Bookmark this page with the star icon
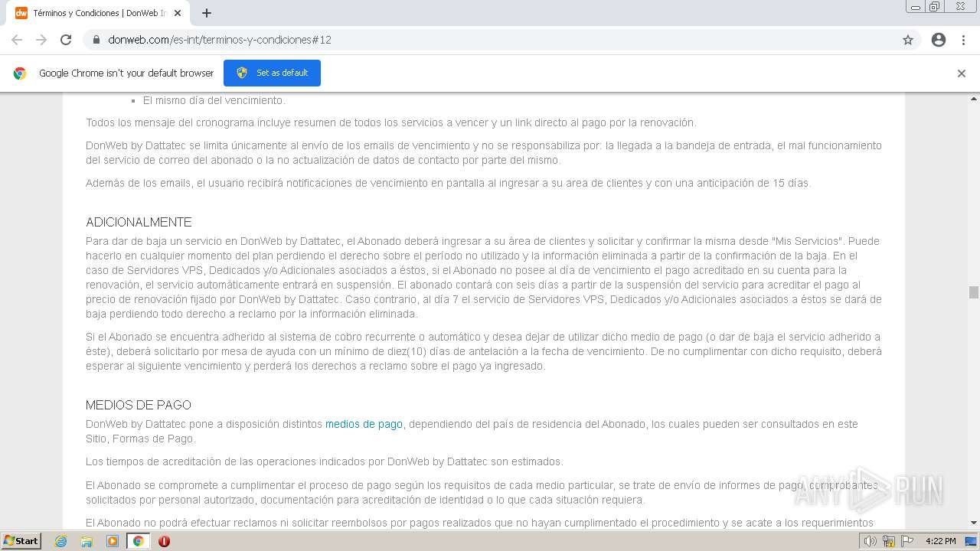The image size is (980, 551). 908,40
